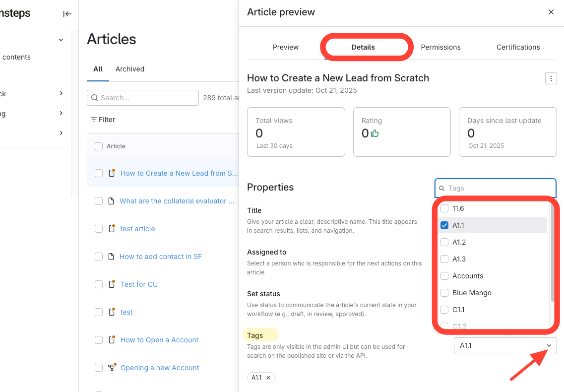Uncheck the A1.1 tag checkbox
Viewport: 564px width, 392px height.
[444, 225]
